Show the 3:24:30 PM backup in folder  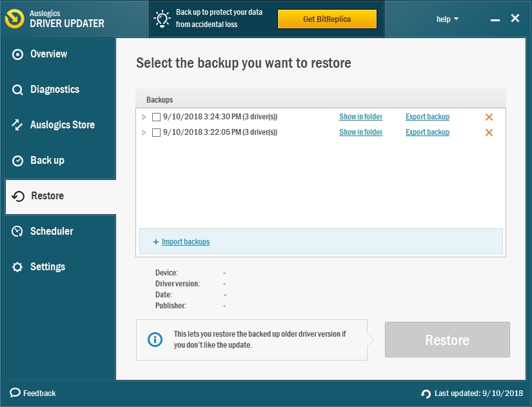[x=360, y=117]
